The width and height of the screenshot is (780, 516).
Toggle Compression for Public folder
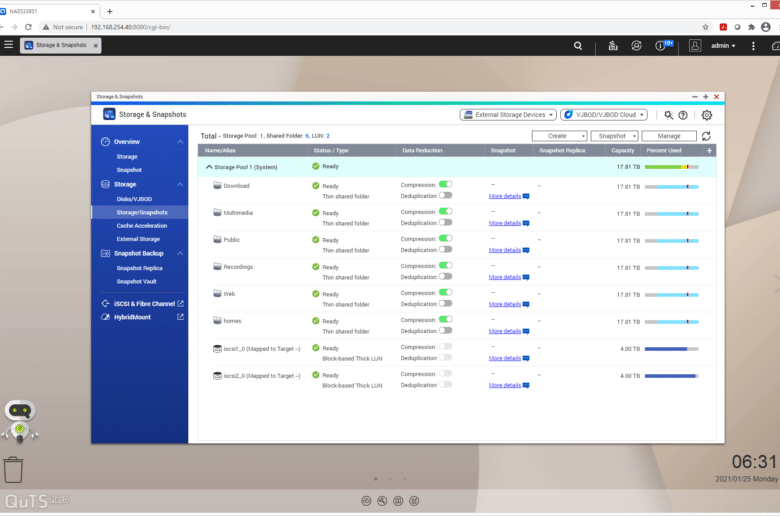(445, 238)
